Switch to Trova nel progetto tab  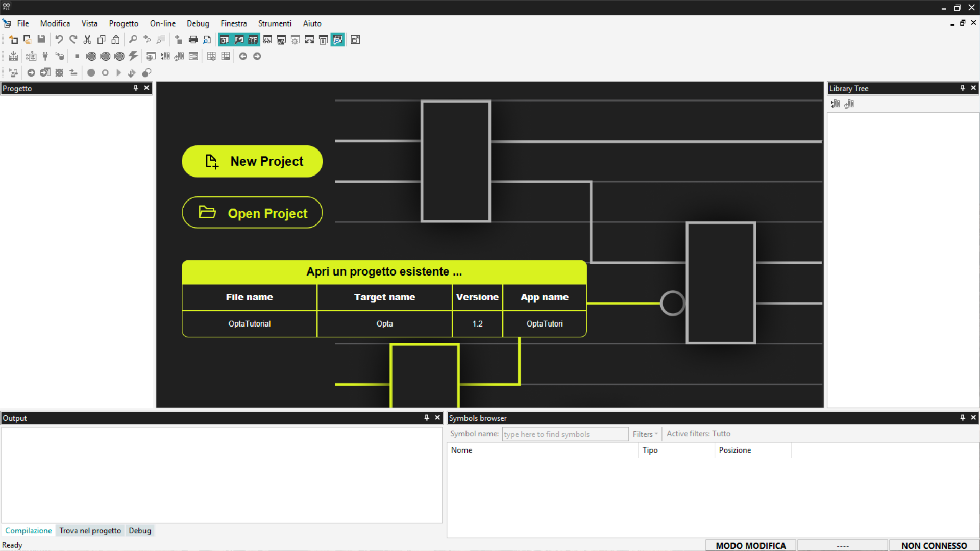click(90, 531)
